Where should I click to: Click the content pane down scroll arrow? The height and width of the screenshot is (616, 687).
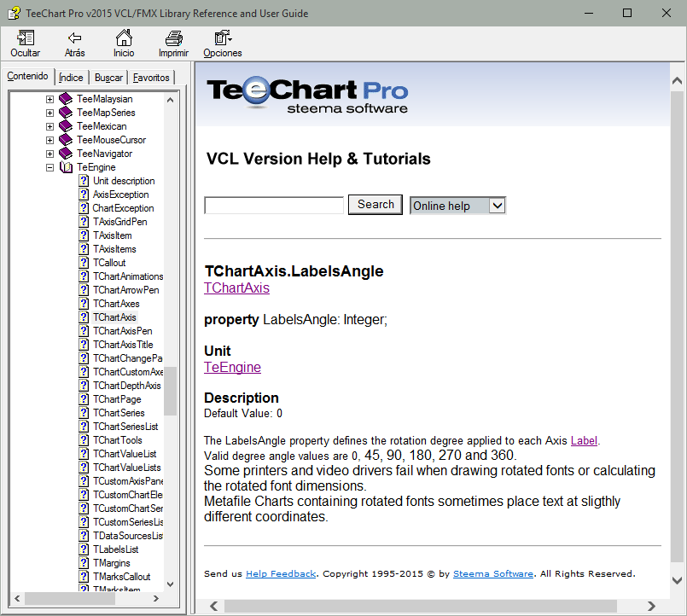(x=677, y=580)
